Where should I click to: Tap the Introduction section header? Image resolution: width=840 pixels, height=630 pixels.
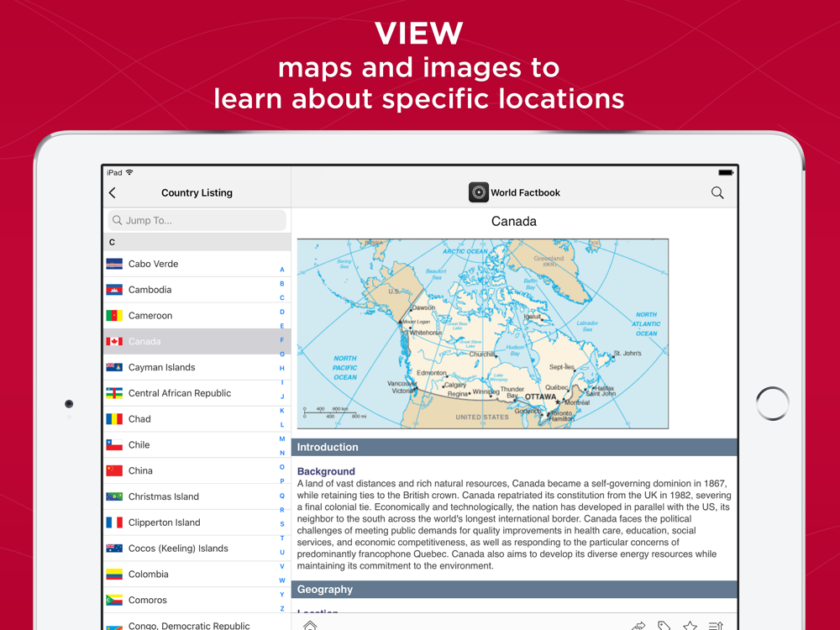pos(514,448)
